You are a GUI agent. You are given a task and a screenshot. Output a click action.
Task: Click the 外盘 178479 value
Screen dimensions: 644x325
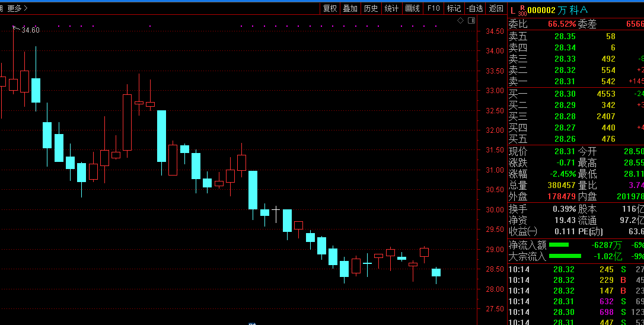pos(562,197)
